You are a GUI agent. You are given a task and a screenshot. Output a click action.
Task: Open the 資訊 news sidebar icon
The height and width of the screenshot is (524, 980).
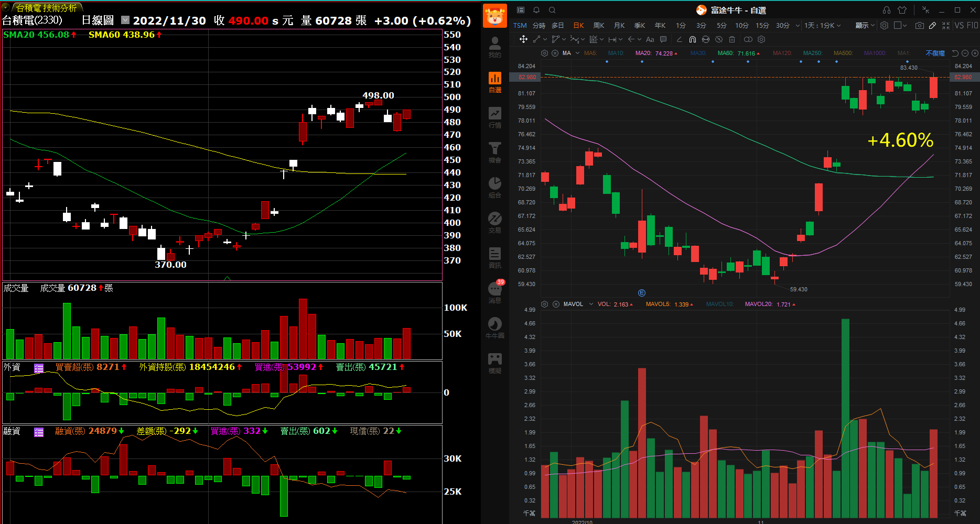coord(494,258)
